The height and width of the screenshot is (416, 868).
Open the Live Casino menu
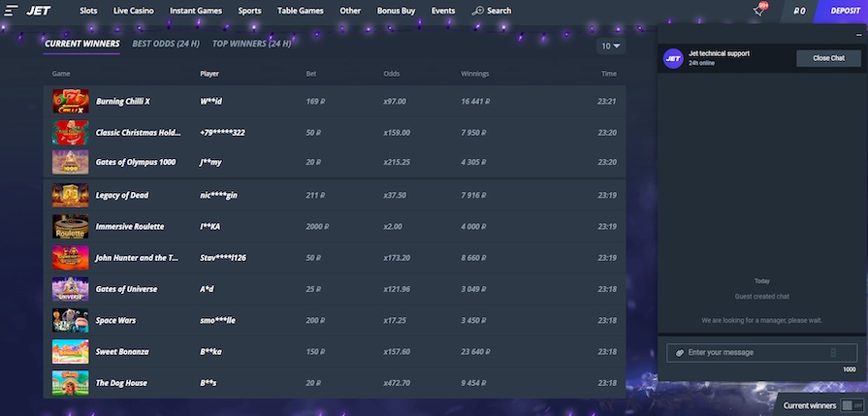[134, 11]
